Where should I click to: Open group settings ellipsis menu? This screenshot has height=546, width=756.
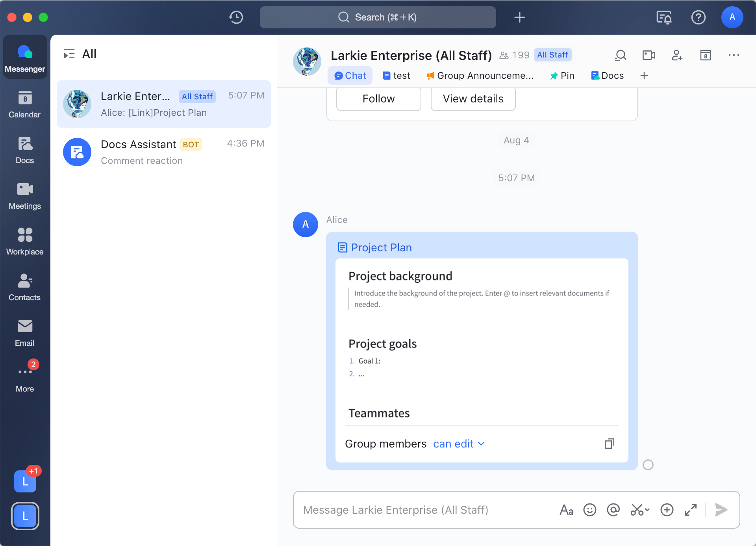point(734,55)
